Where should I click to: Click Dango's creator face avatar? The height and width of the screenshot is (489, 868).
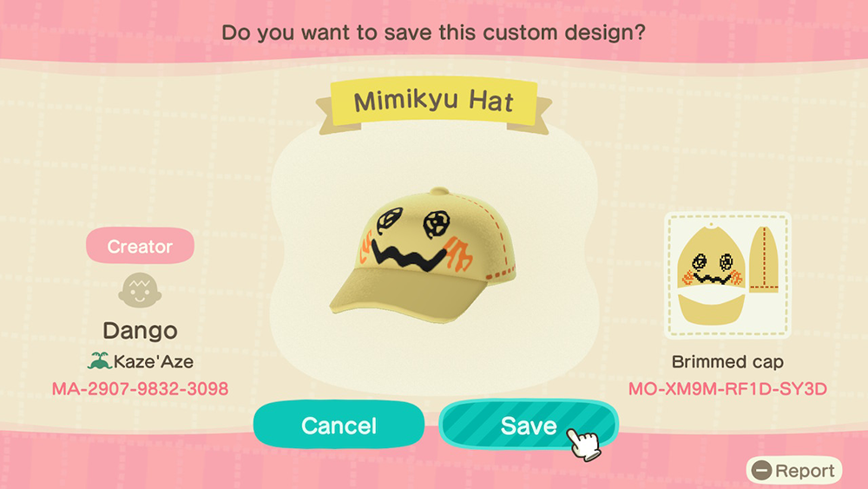(x=140, y=290)
